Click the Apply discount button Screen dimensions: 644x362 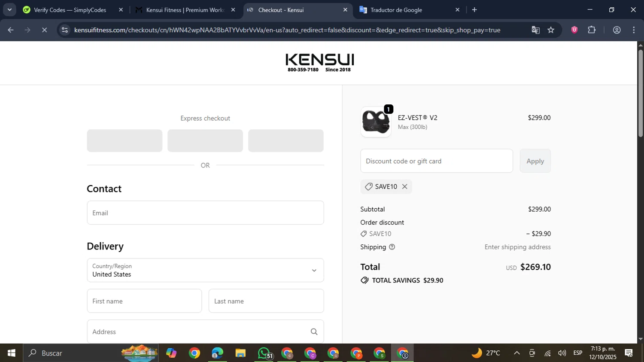535,161
